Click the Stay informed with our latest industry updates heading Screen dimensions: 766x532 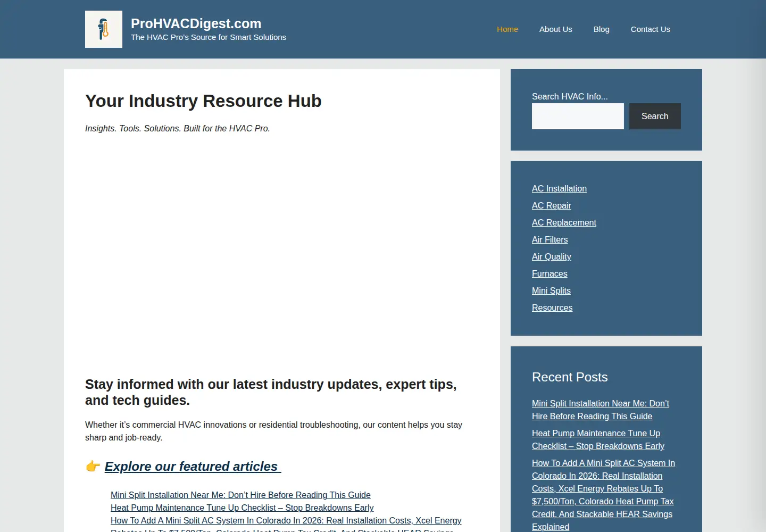(271, 392)
